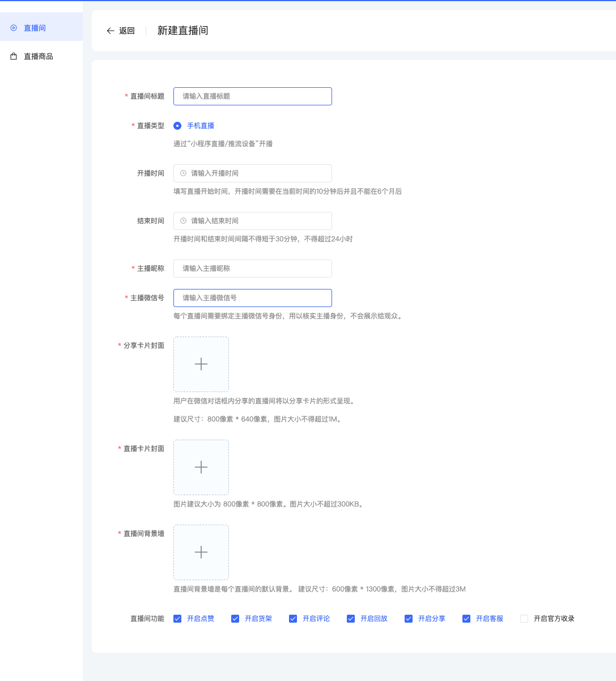Uncheck the 开启点赞 checkbox

pyautogui.click(x=177, y=619)
